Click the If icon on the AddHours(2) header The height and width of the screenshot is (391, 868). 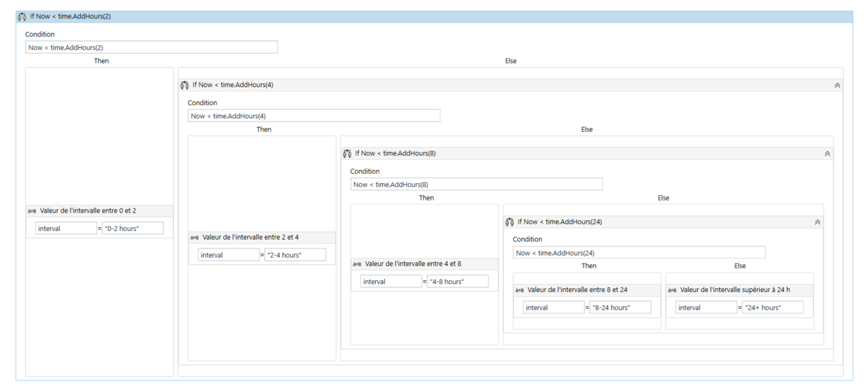[22, 17]
